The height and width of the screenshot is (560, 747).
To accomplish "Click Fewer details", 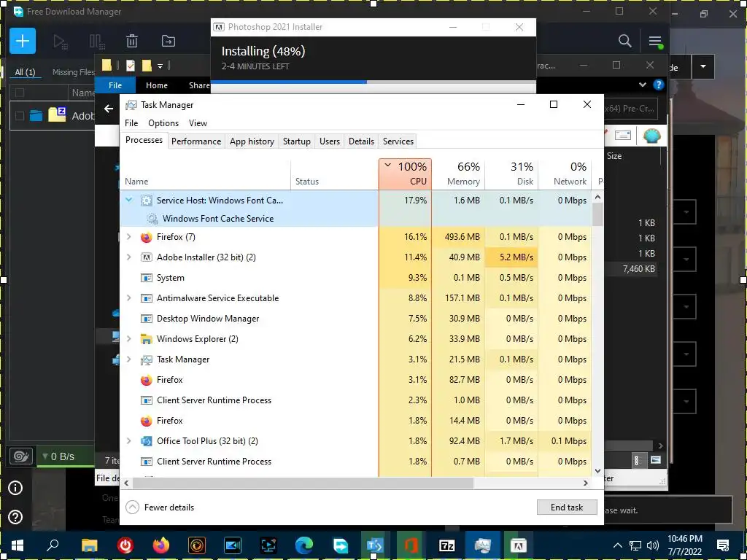I will pos(160,507).
